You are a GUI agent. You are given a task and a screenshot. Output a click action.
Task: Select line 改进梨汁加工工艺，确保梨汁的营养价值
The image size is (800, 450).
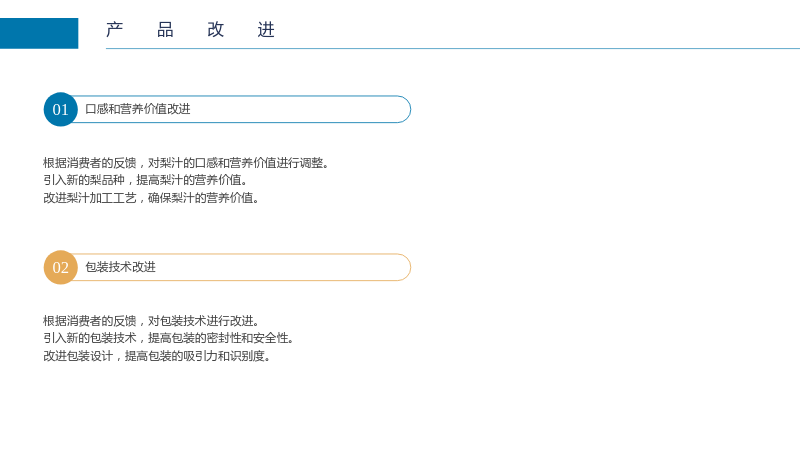coord(152,197)
